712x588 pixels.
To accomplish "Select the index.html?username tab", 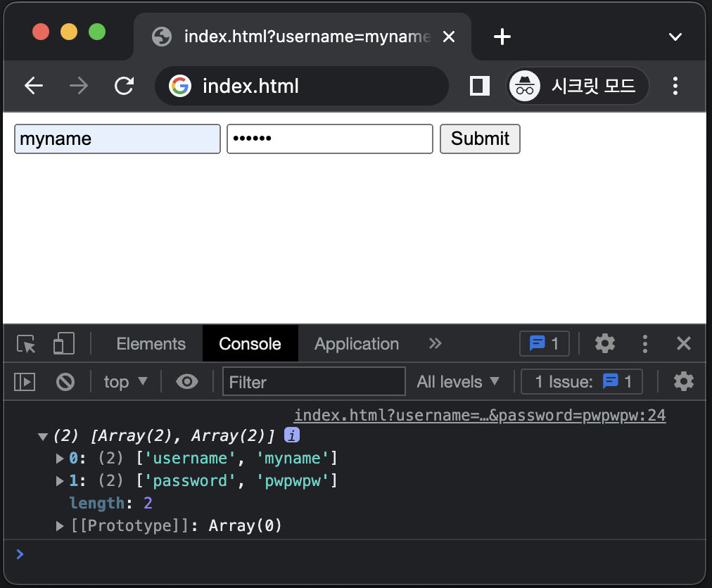I will [x=303, y=37].
